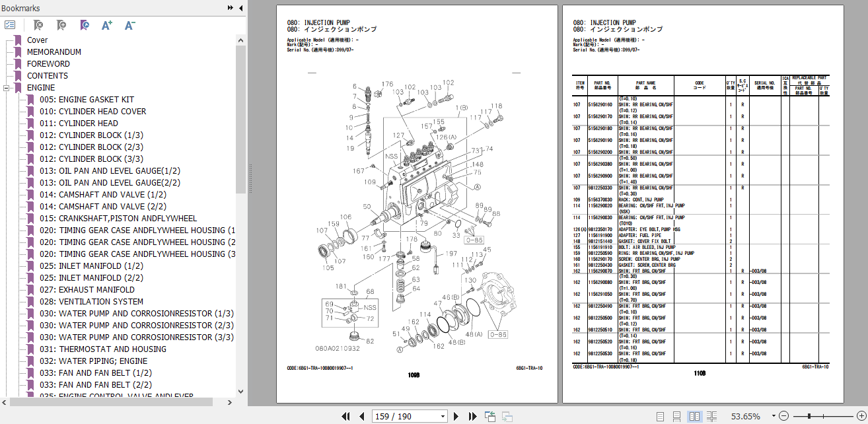Image resolution: width=868 pixels, height=424 pixels.
Task: Collapse the ENGINE bookmark tree node
Action: 7,88
